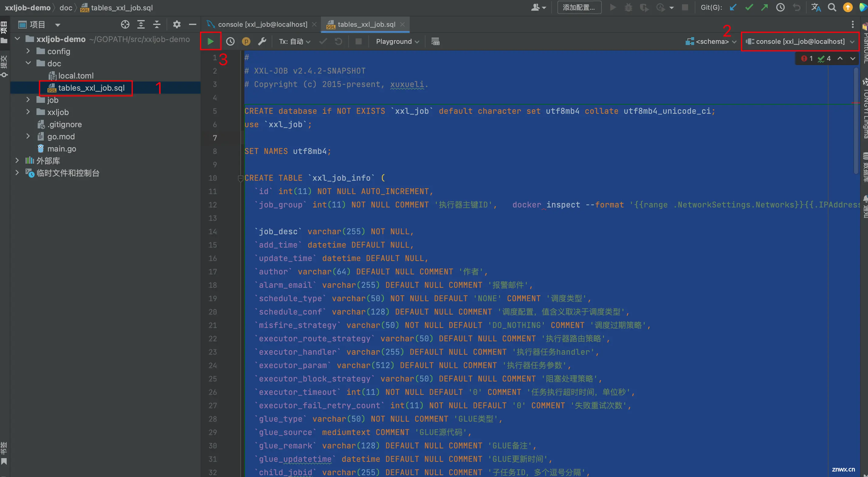Close the tables_xxl_job.sql tab
This screenshot has height=477, width=868.
tap(402, 24)
